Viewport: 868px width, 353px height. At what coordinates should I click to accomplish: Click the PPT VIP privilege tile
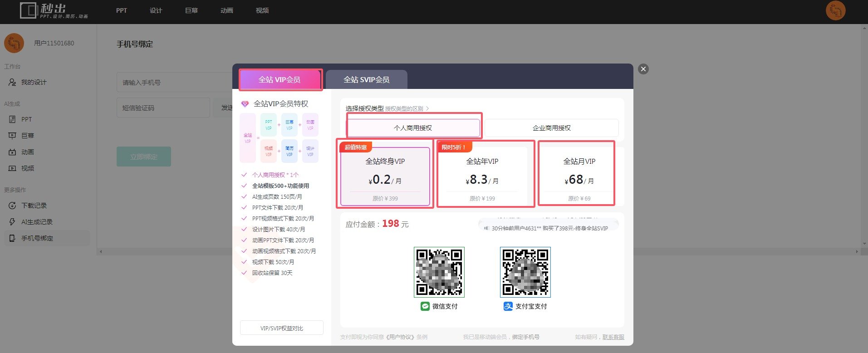coord(269,125)
